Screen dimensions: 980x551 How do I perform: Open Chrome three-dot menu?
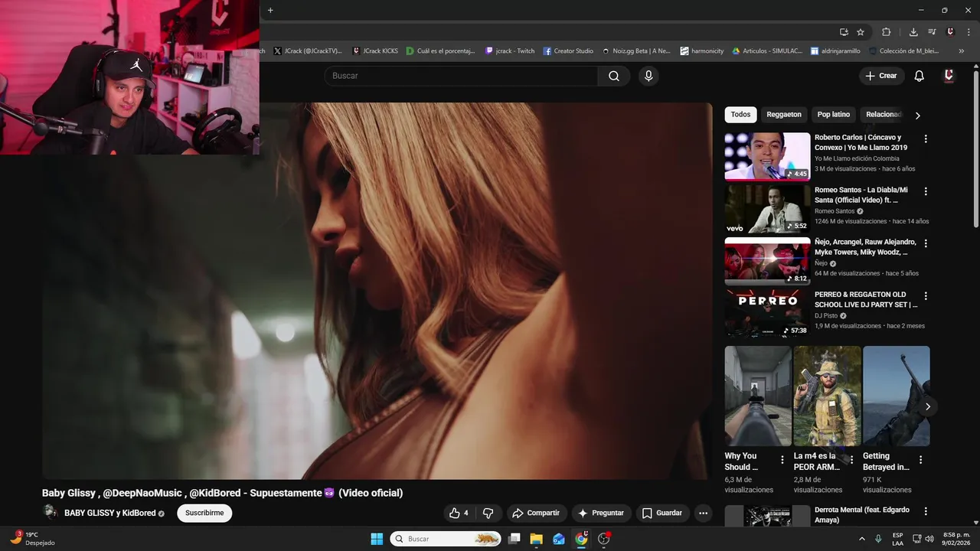[x=969, y=32]
